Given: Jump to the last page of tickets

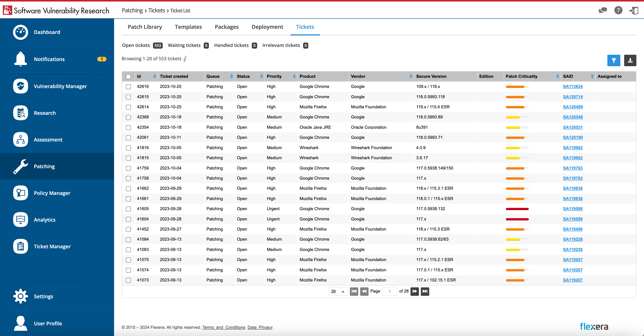Looking at the screenshot, I should (x=425, y=291).
